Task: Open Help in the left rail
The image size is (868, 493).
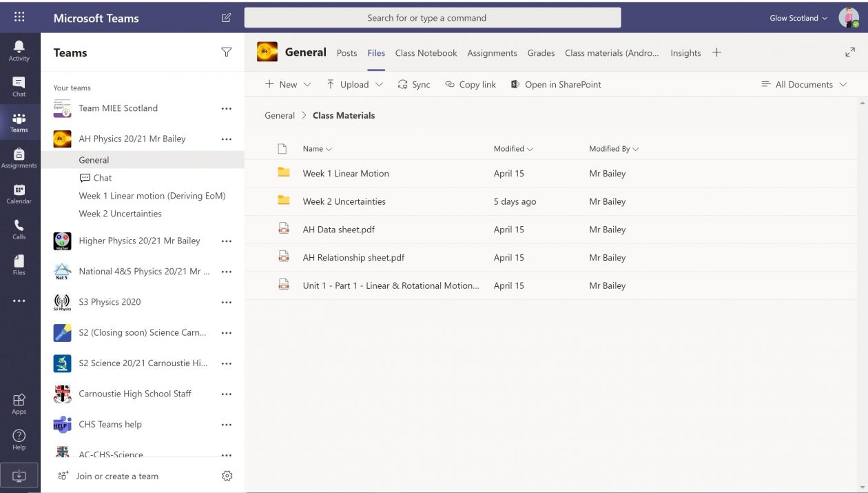Action: [19, 439]
